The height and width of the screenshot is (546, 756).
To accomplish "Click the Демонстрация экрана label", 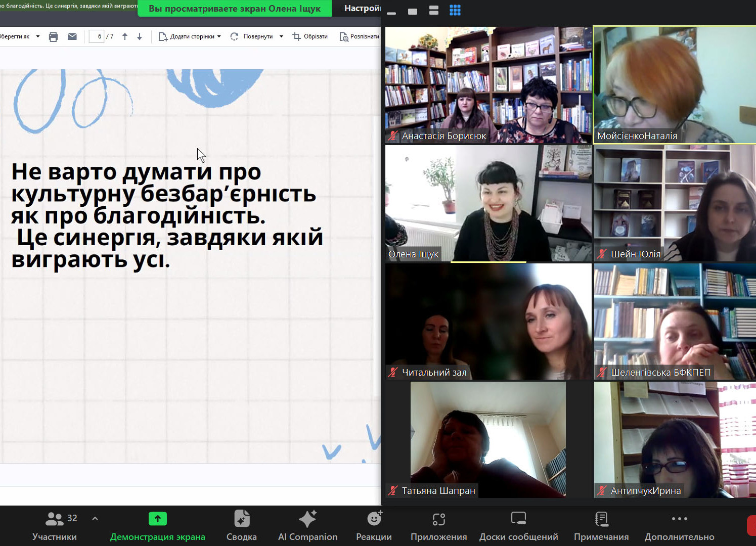I will pos(158,537).
